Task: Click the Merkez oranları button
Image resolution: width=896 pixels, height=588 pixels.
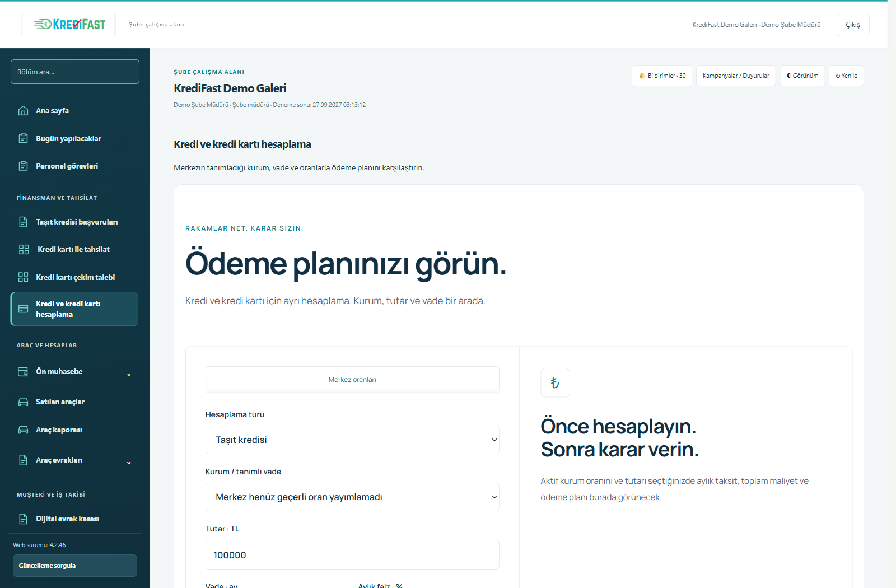Action: point(352,379)
